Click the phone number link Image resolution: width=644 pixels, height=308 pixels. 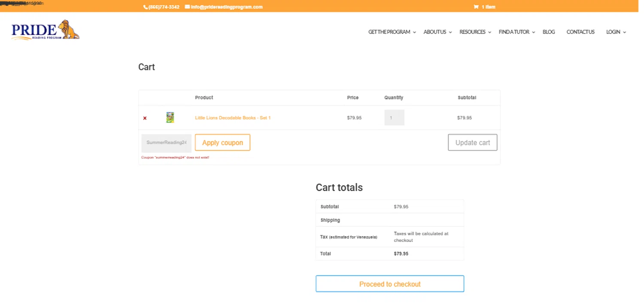click(164, 7)
